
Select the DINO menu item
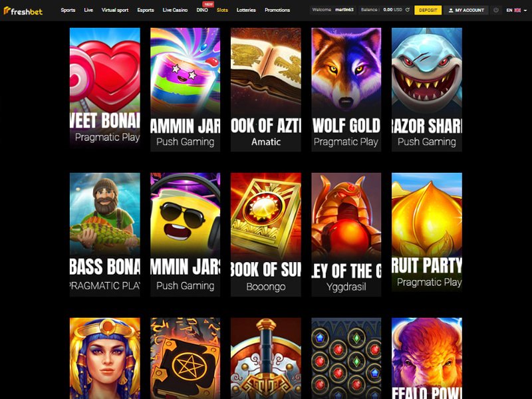tap(202, 10)
